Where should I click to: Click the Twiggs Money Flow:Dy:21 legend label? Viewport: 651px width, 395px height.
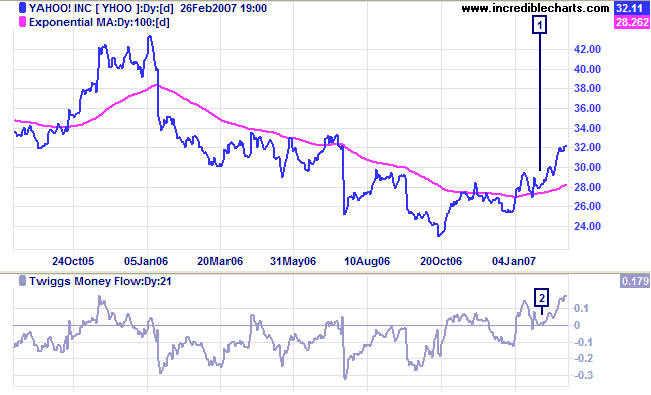click(x=100, y=281)
